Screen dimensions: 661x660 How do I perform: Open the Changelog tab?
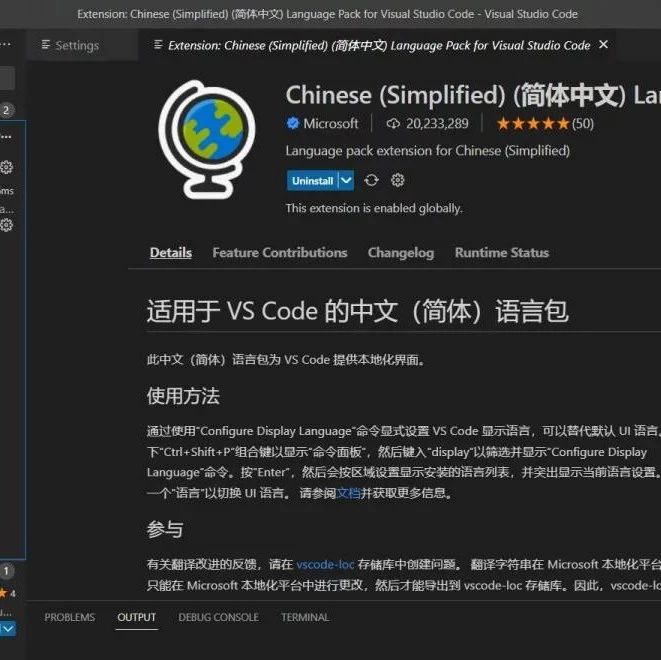coord(401,252)
